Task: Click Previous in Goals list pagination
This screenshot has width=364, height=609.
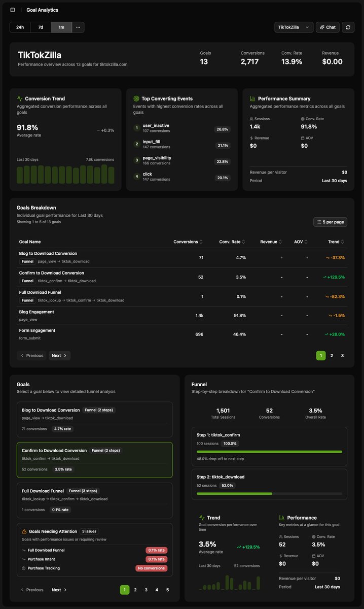Action: 31,590
